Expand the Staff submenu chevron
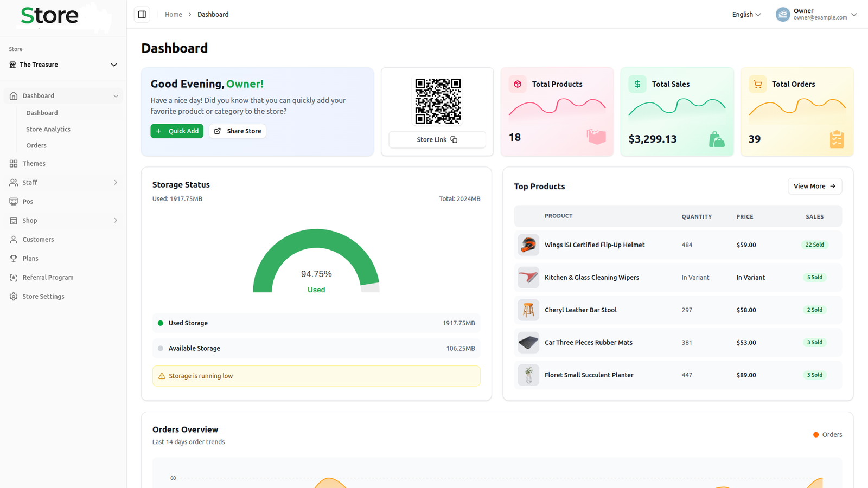The height and width of the screenshot is (488, 868). 116,183
